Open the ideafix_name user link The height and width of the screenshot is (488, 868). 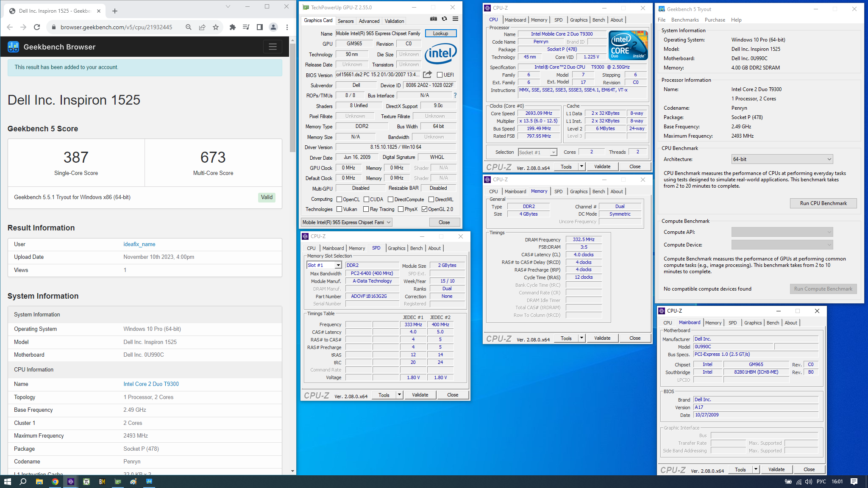139,244
